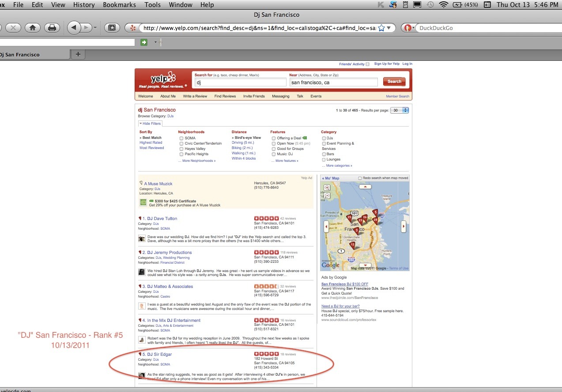Click the DuckDuckGo search engine icon

[x=408, y=28]
